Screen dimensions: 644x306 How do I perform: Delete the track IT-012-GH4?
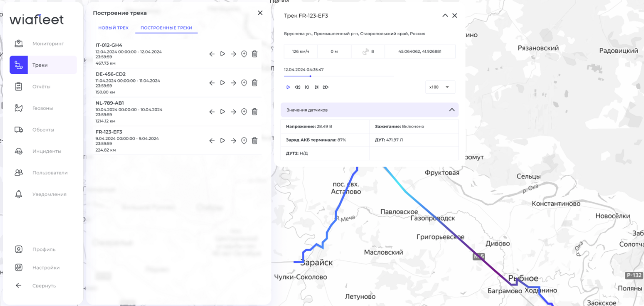(255, 54)
